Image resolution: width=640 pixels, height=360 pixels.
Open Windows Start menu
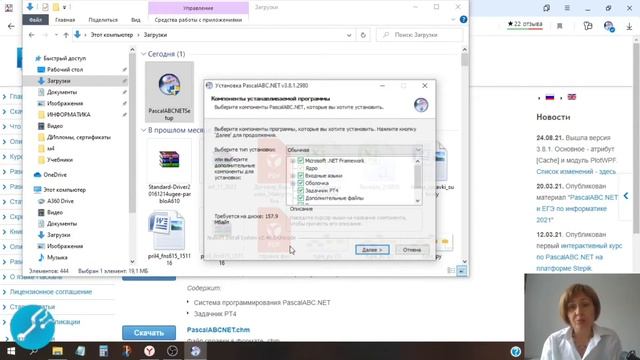(x=11, y=351)
